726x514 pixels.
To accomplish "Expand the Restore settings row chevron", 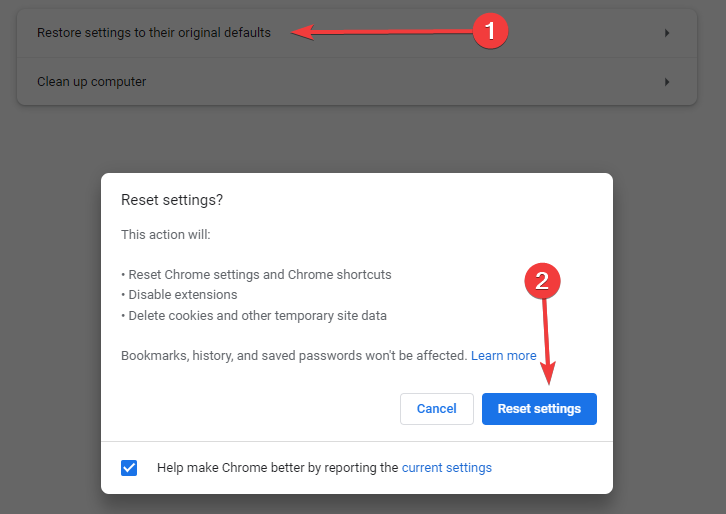I will click(x=667, y=33).
